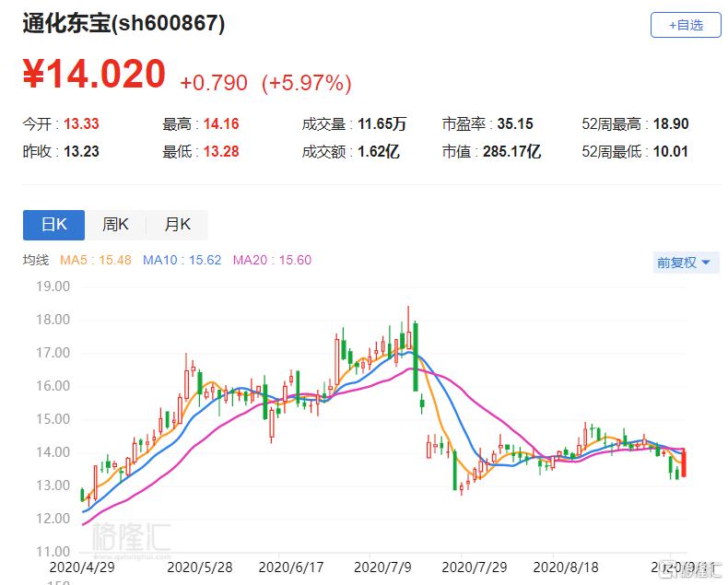Viewport: 728px width, 585px height.
Task: Click the current price ¥14.020
Action: (94, 74)
